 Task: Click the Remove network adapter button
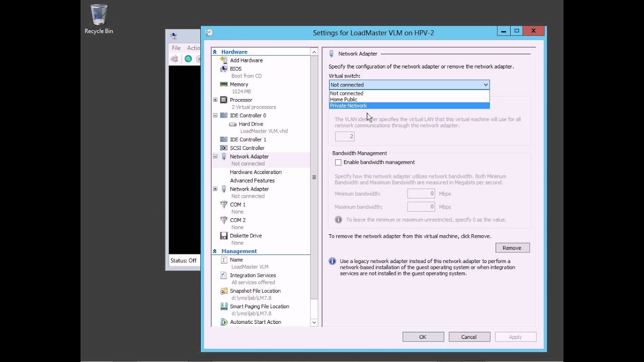(512, 248)
